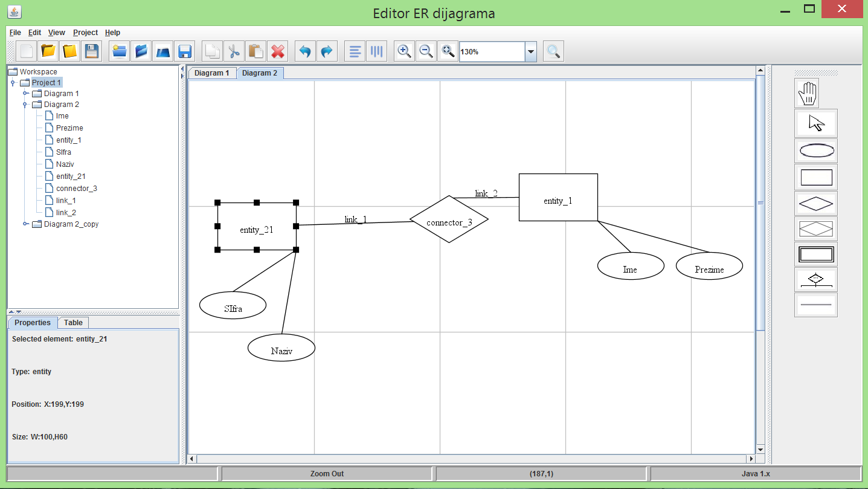Screen dimensions: 868x489
Task: Redo the undone action
Action: click(327, 51)
